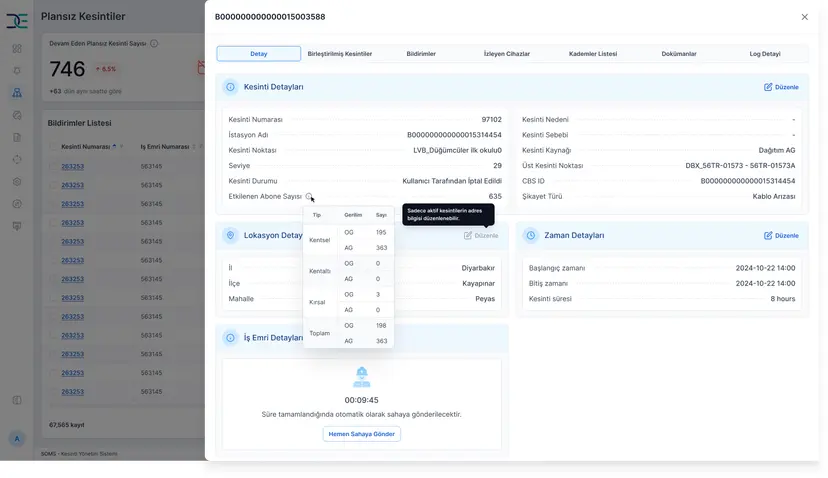
Task: Open the Bildirimler tab
Action: (421, 54)
